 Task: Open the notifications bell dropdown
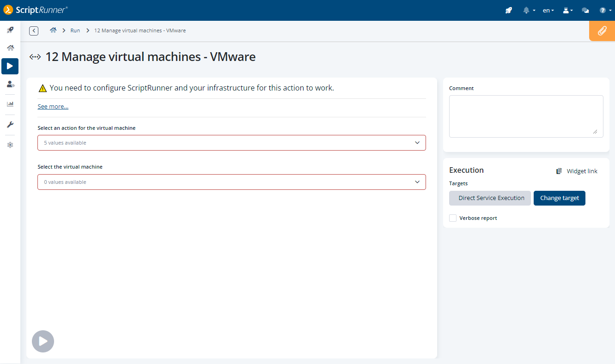tap(529, 10)
